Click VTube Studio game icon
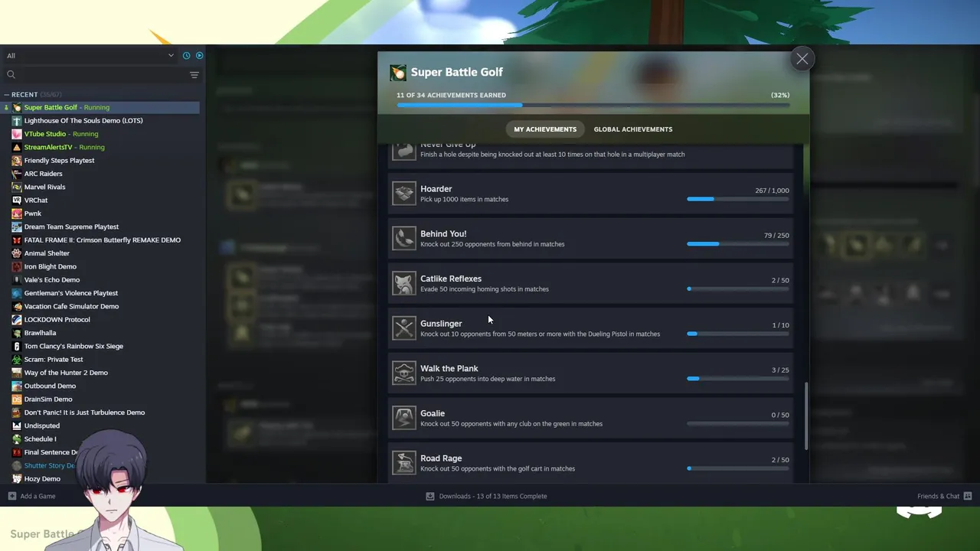 click(x=17, y=134)
